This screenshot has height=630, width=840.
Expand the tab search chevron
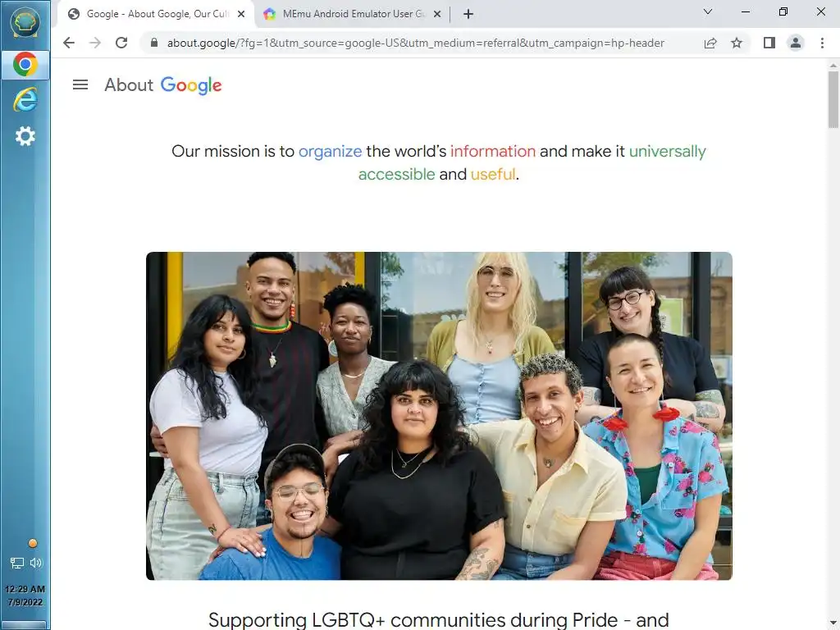pyautogui.click(x=708, y=11)
